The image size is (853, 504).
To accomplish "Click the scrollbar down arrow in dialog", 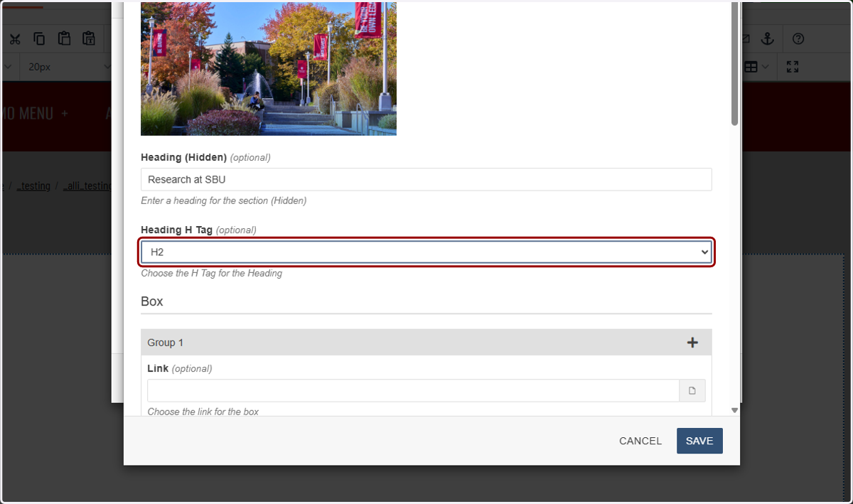I will tap(735, 410).
